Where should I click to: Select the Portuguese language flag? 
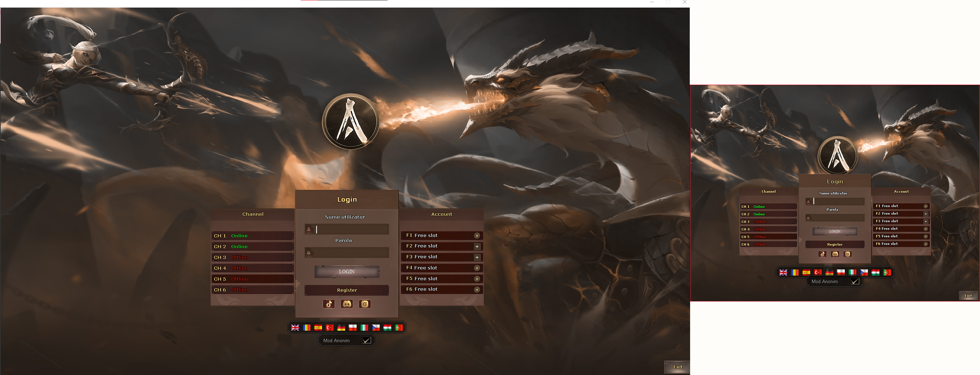(x=399, y=327)
